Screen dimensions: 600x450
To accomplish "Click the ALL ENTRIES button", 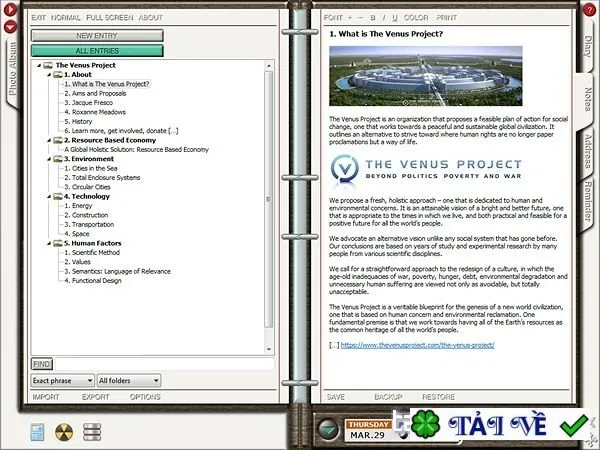I will [97, 51].
